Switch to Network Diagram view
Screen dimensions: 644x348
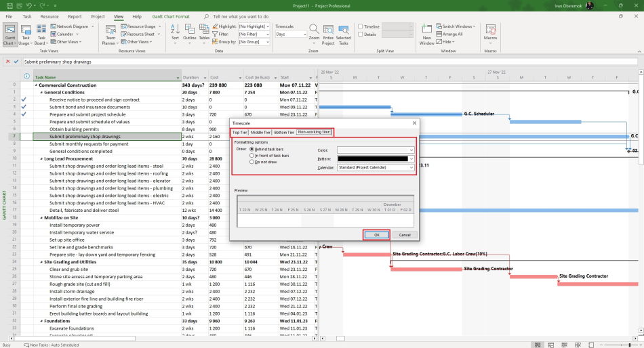coord(69,26)
